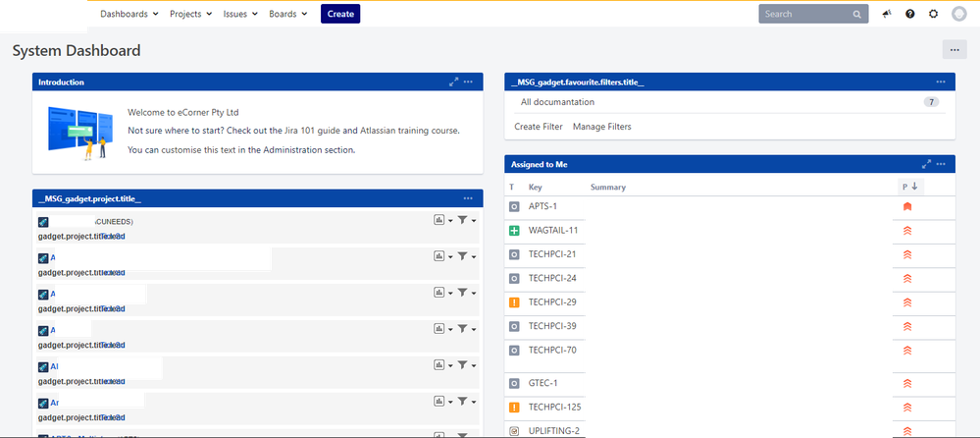Viewport: 980px width, 438px height.
Task: Click the orange exclamation icon beside TECHPCI-29
Action: (514, 302)
